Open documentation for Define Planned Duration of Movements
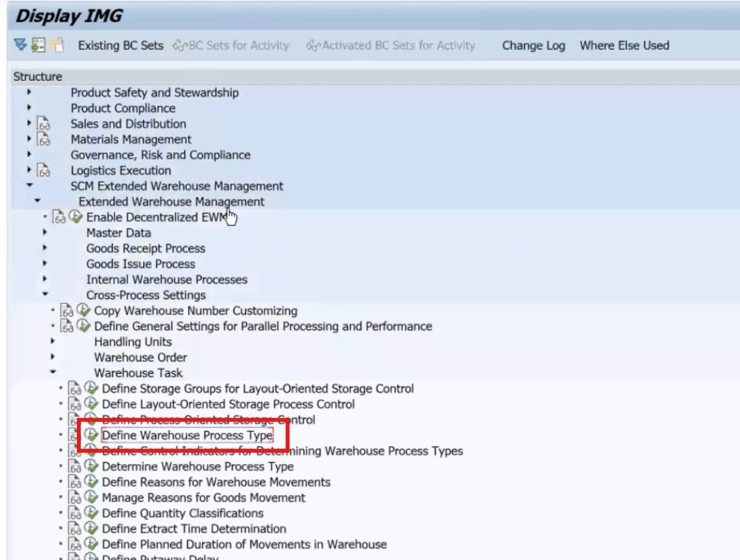 [74, 544]
